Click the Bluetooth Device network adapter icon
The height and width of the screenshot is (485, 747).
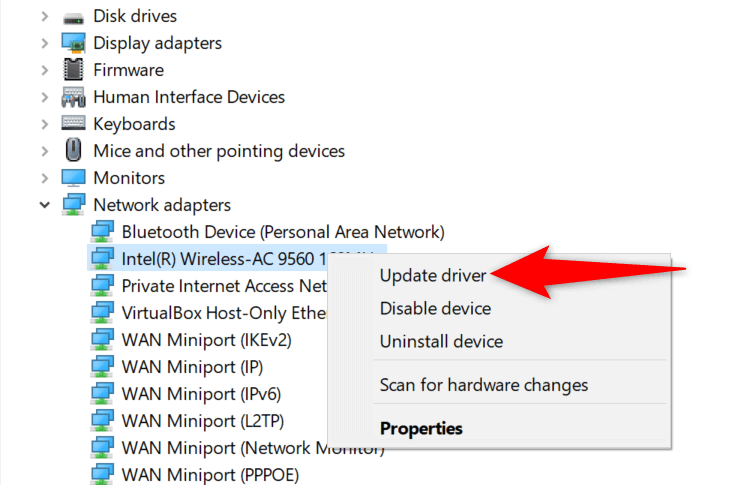click(x=101, y=231)
